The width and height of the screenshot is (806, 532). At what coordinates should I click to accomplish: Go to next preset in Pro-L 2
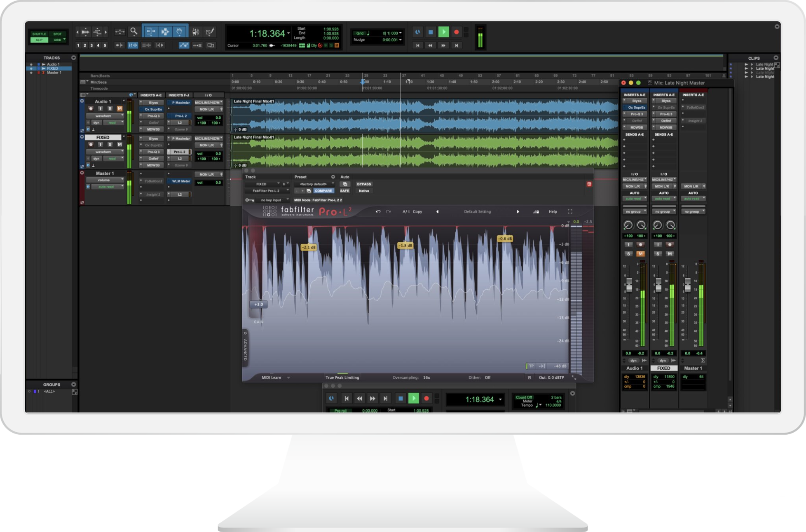(518, 211)
